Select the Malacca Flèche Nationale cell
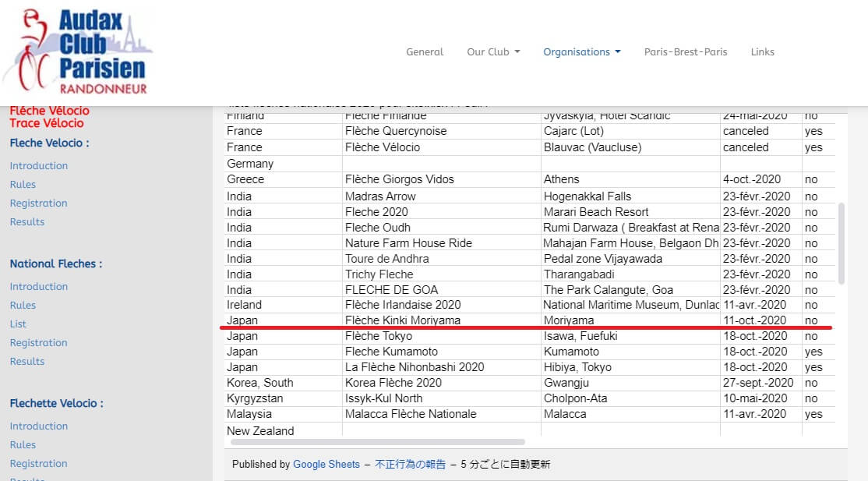This screenshot has height=481, width=868. [442, 414]
